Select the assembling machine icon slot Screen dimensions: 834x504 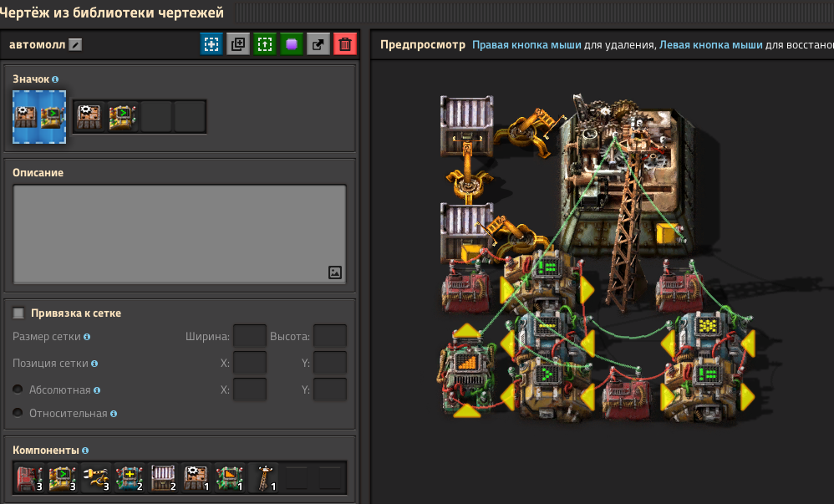[x=89, y=116]
